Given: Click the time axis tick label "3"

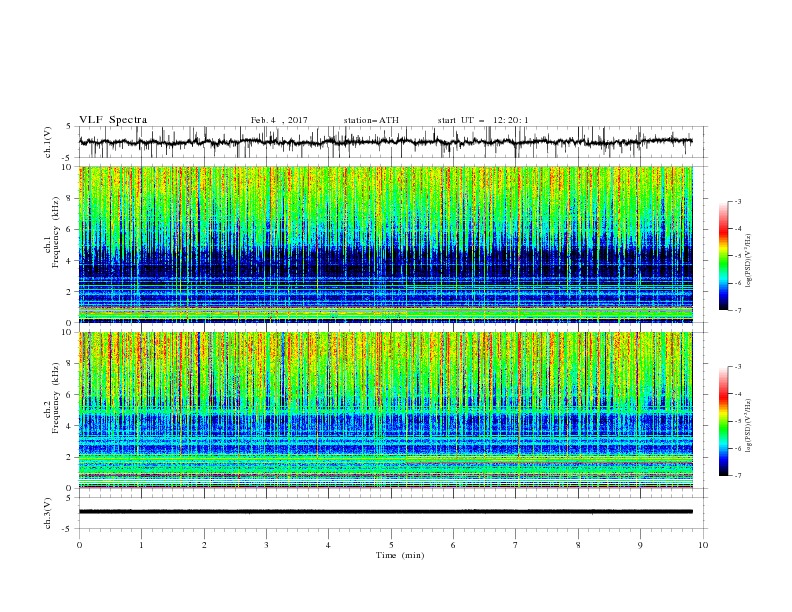Looking at the screenshot, I should pyautogui.click(x=266, y=545).
